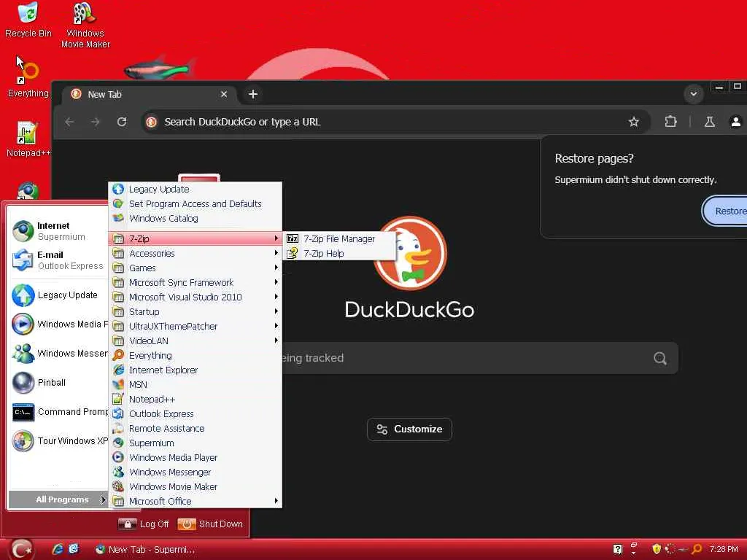Open Recycle Bin on desktop
The width and height of the screenshot is (747, 560).
[28, 20]
